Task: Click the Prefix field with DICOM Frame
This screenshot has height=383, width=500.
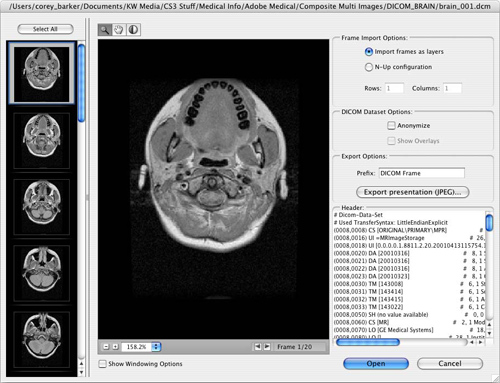Action: pyautogui.click(x=422, y=173)
